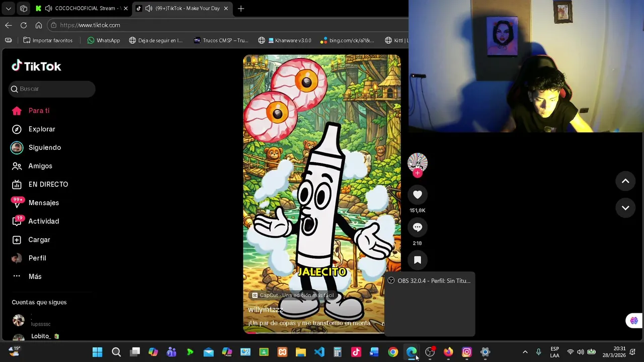Select OBS 32.0.4 window preview thumbnail

(429, 305)
